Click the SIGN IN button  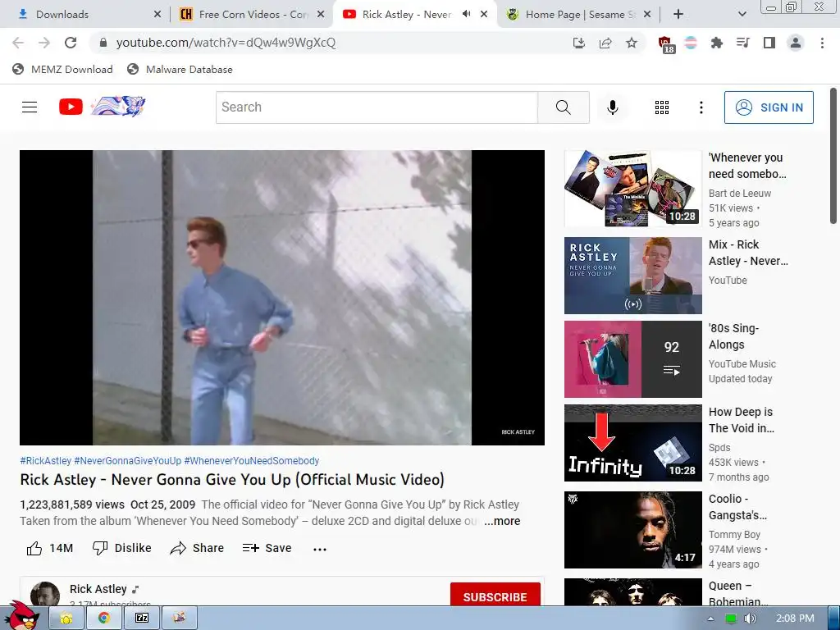[x=769, y=107]
